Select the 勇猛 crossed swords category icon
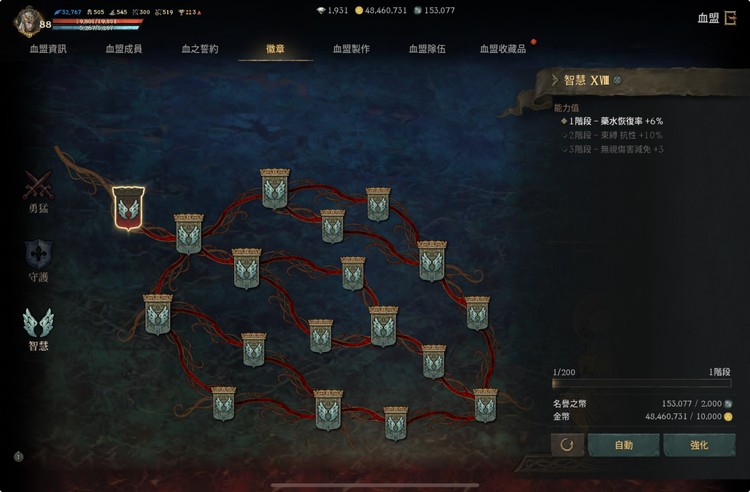 pos(38,186)
